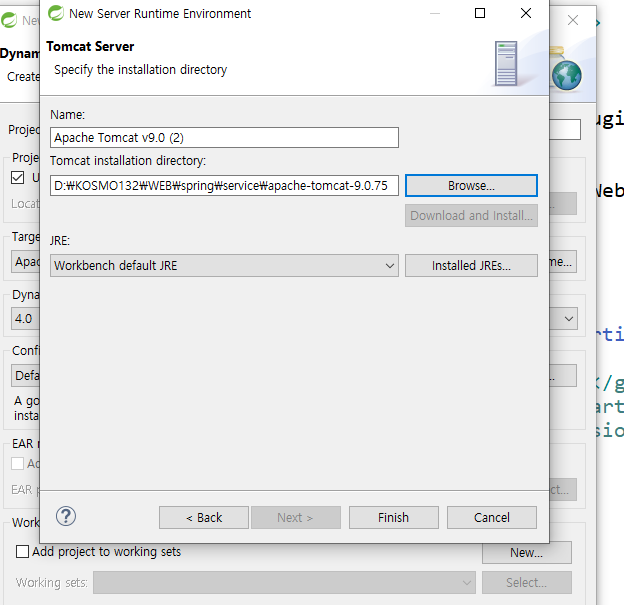
Task: Click the JRE: label
Action: tap(60, 241)
